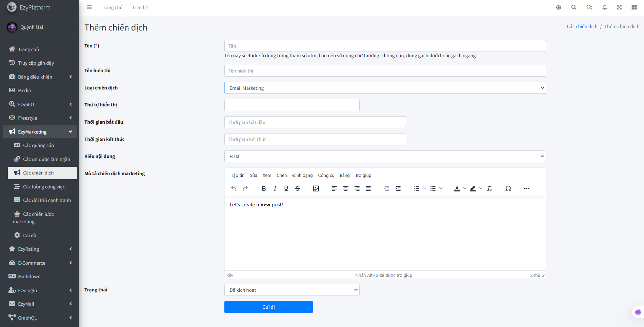Toggle italic formatting
The width and height of the screenshot is (644, 327).
[275, 188]
